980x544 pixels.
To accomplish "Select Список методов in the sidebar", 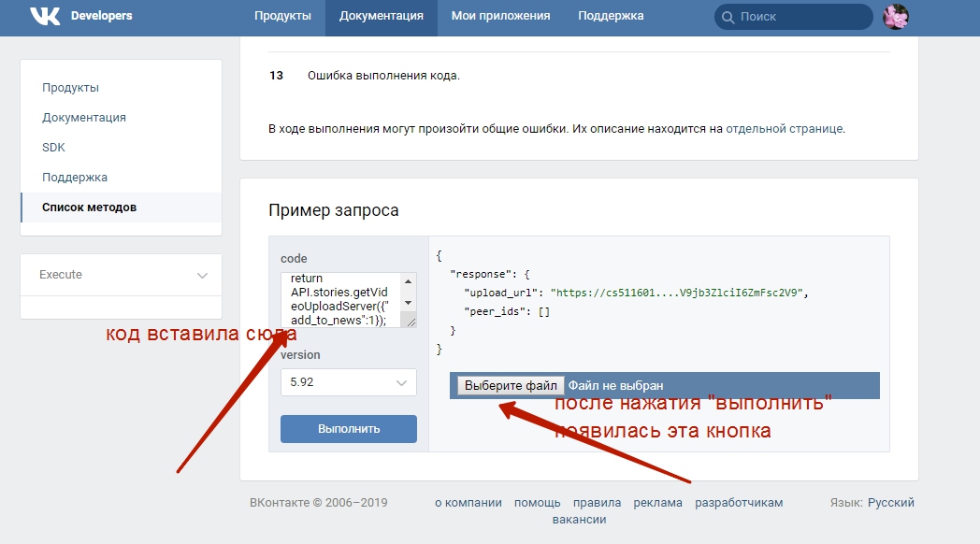I will pos(121,208).
